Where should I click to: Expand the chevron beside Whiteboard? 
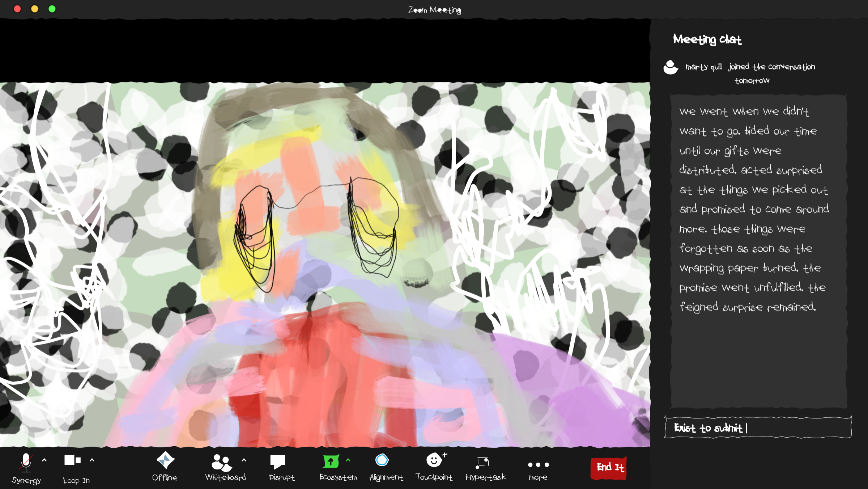click(244, 460)
